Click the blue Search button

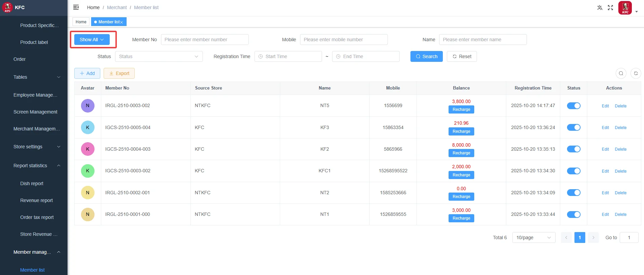[426, 56]
